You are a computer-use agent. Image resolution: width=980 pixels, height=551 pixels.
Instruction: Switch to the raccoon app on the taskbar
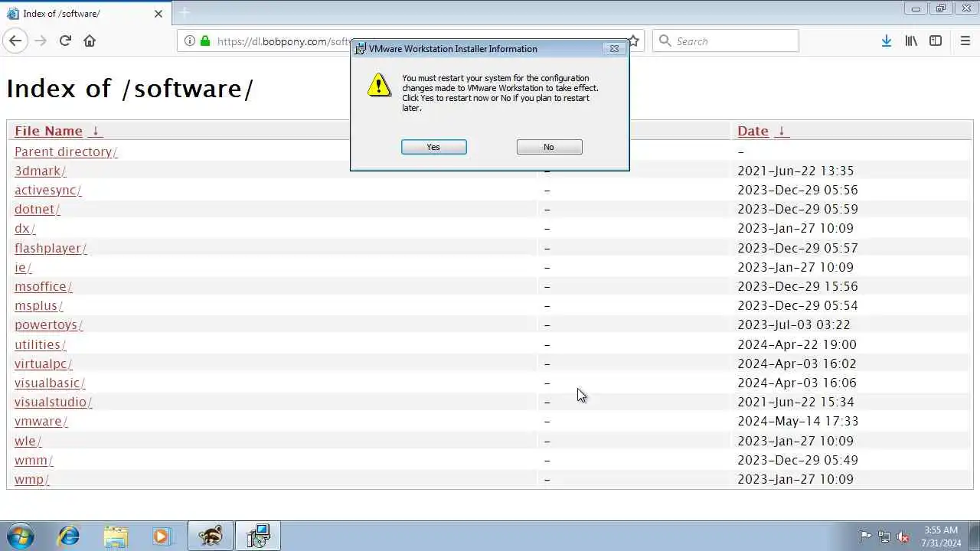tap(210, 536)
